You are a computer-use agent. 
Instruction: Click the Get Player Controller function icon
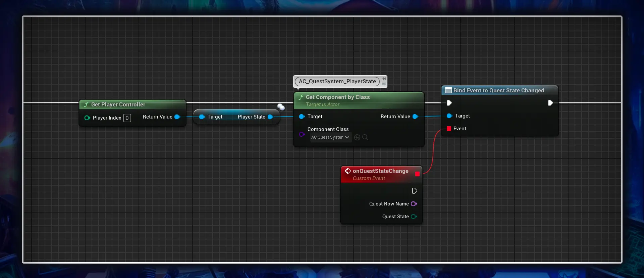click(x=86, y=104)
